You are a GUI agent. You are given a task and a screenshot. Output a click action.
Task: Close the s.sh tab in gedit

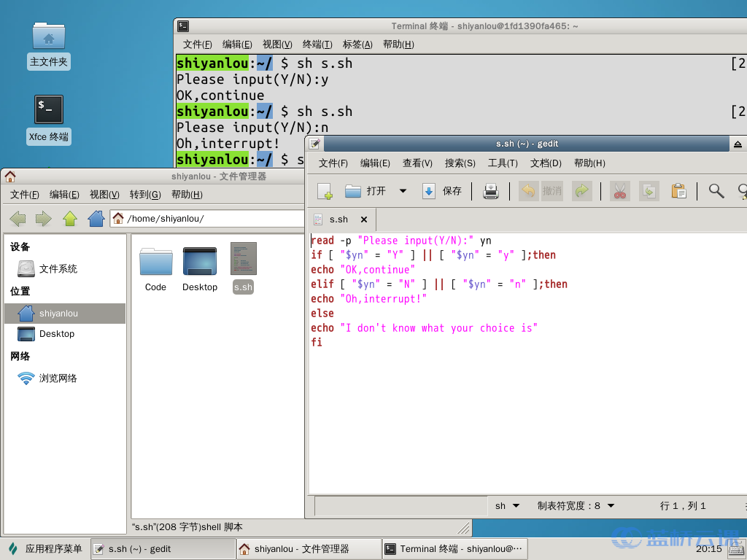click(363, 219)
